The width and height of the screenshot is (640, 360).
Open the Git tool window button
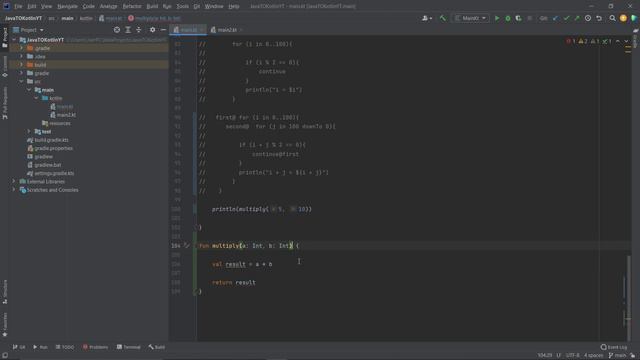(19, 347)
